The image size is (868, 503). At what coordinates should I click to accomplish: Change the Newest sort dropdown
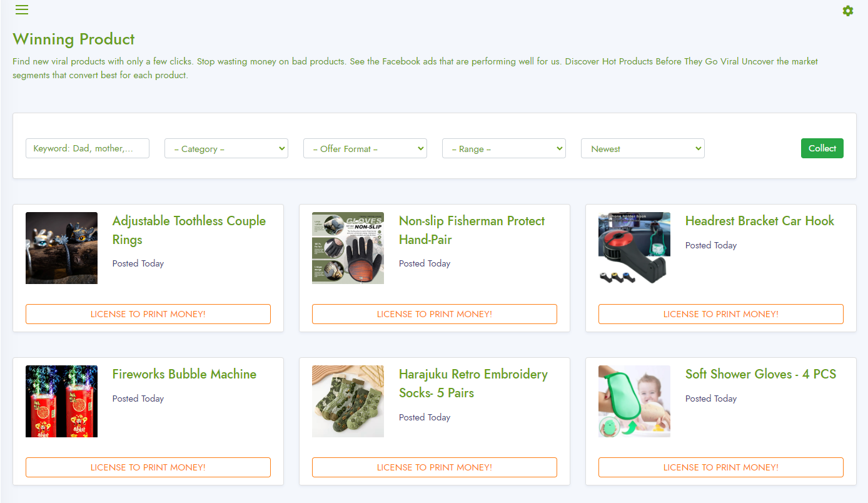pos(643,148)
